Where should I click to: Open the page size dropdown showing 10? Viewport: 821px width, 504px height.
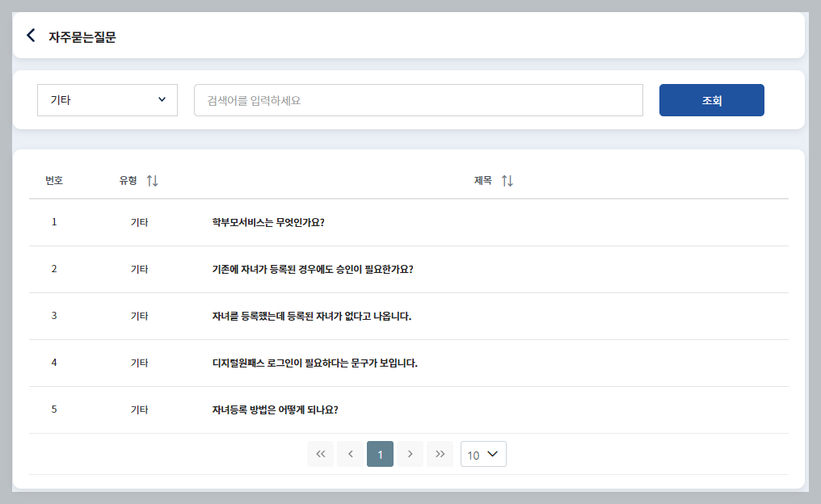coord(482,454)
